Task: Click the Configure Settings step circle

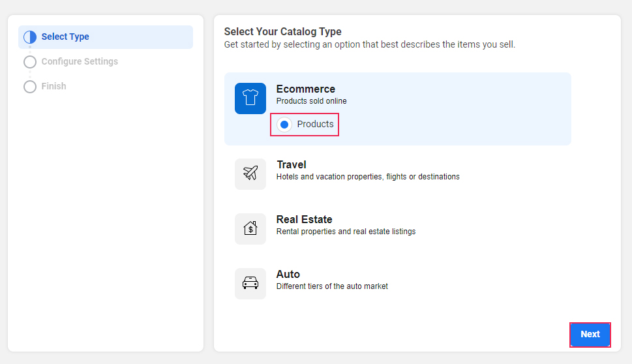Action: coord(30,62)
